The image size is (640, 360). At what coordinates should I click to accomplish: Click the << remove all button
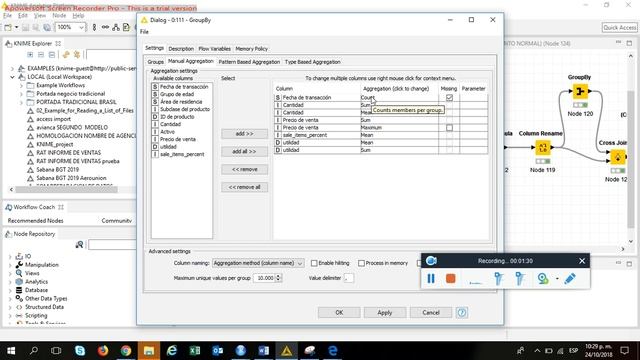click(244, 187)
